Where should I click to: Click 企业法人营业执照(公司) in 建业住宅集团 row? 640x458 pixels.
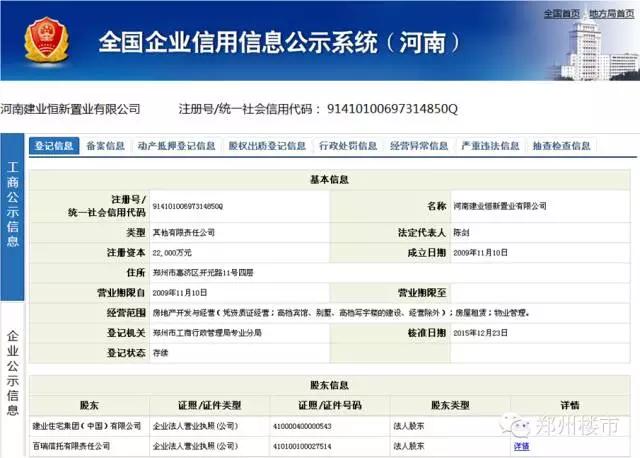196,426
